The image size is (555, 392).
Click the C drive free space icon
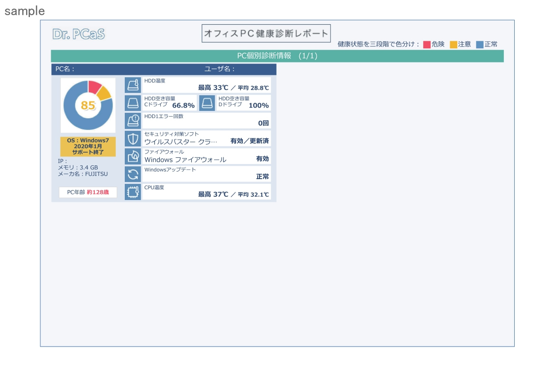click(x=133, y=103)
